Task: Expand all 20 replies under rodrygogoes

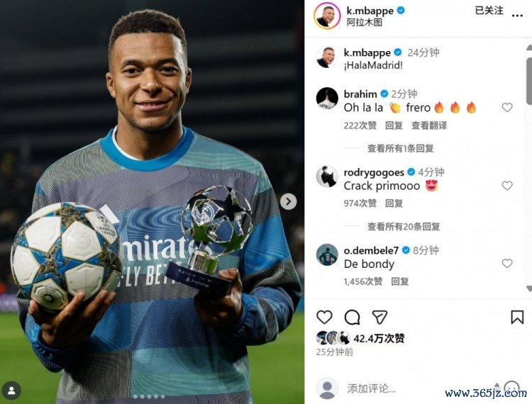Action: click(404, 226)
